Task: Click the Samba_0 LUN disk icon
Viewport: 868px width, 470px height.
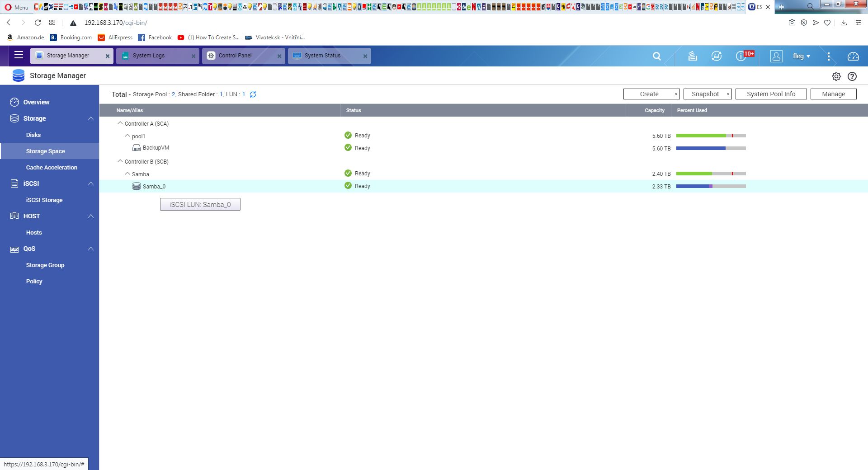Action: pos(137,186)
